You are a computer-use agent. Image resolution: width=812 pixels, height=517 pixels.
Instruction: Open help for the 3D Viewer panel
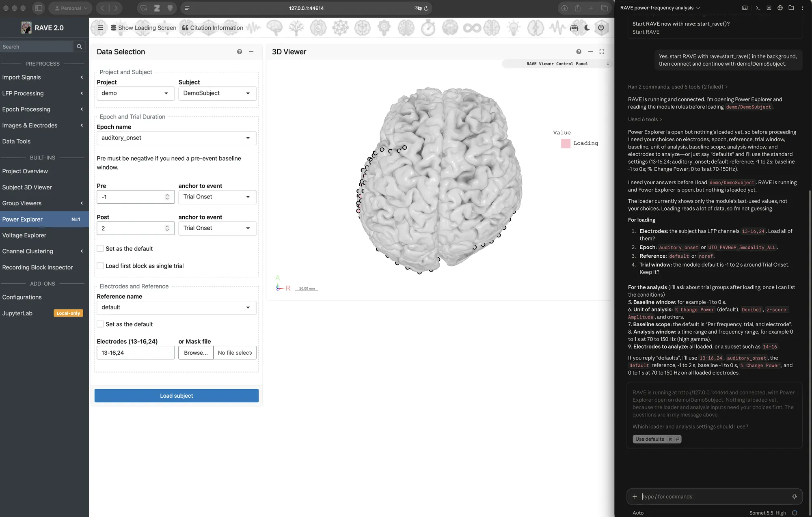[x=579, y=52]
